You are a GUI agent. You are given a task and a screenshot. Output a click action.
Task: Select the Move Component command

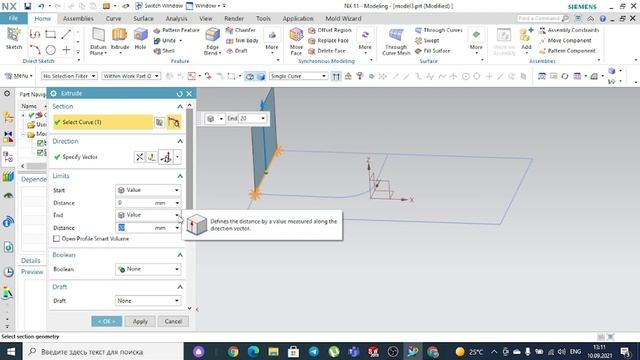point(565,40)
